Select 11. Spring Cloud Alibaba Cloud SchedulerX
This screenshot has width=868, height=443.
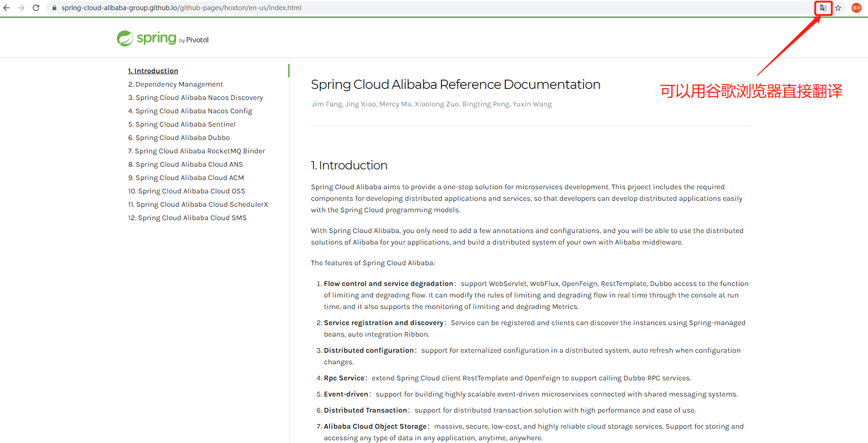[198, 204]
